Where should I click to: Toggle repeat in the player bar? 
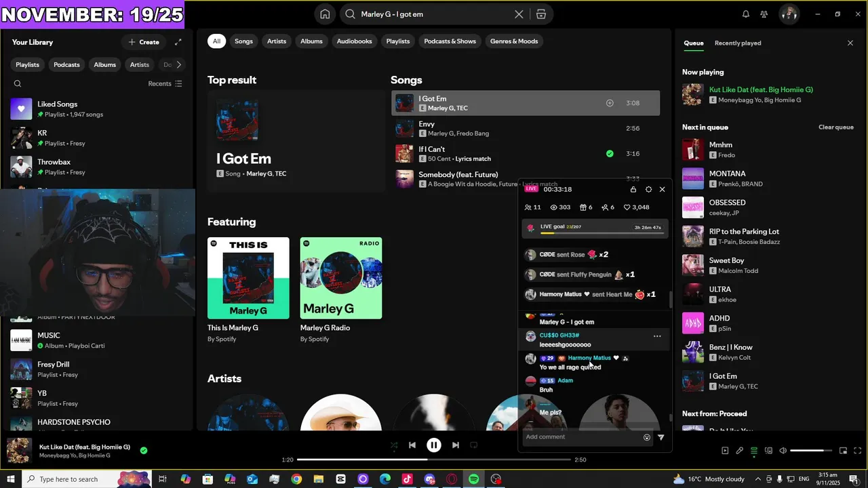(x=474, y=445)
